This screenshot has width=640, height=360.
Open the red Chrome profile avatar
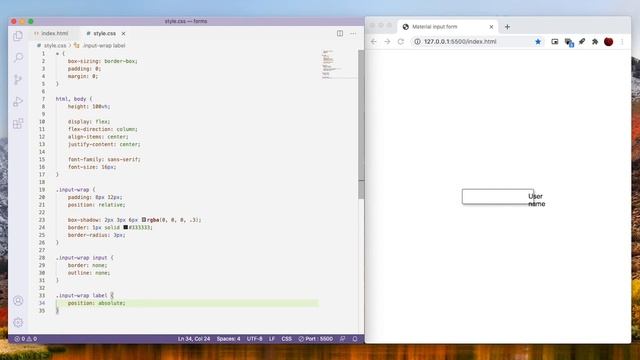click(x=608, y=42)
